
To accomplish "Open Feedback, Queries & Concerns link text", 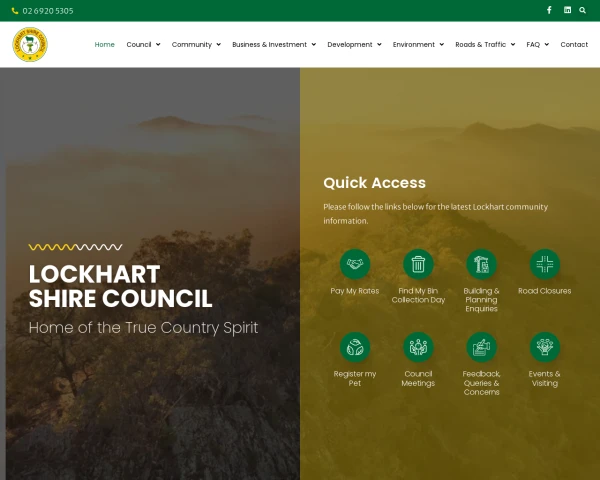I will coord(481,383).
